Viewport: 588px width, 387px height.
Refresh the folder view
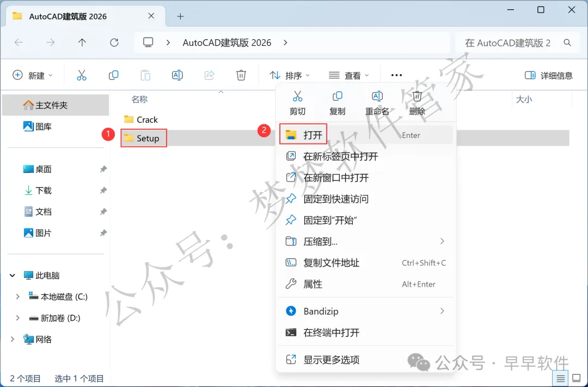pyautogui.click(x=114, y=43)
